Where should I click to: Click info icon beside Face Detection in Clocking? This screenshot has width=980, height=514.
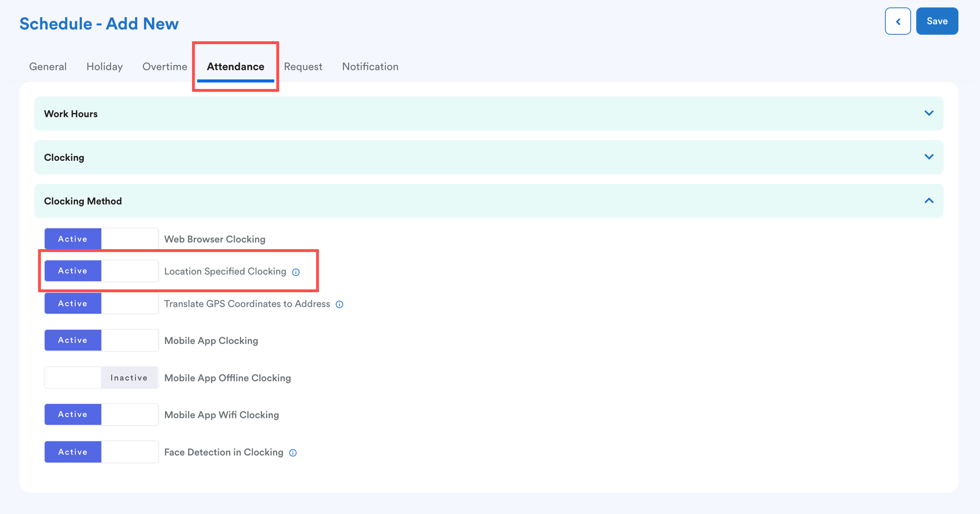(x=293, y=453)
